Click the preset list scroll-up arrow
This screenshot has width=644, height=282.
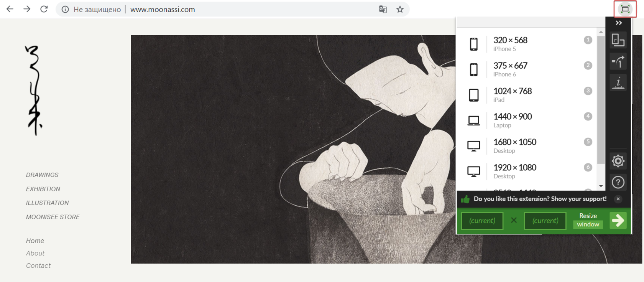(x=601, y=32)
